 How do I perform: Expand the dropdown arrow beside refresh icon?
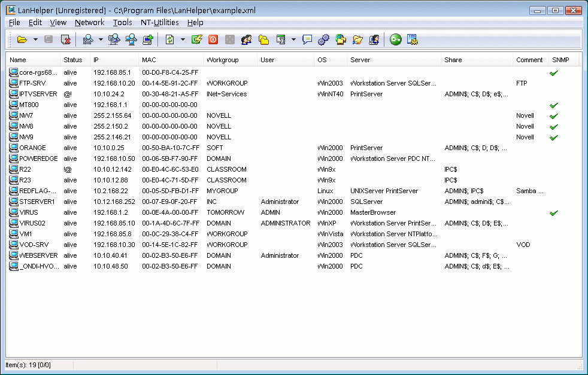click(183, 40)
